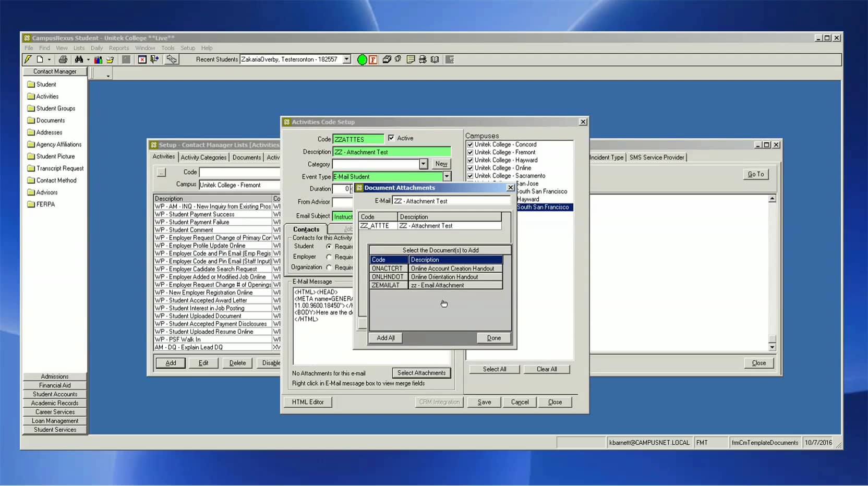The height and width of the screenshot is (486, 868).
Task: Switch to the Documents tab in Setup window
Action: (247, 157)
